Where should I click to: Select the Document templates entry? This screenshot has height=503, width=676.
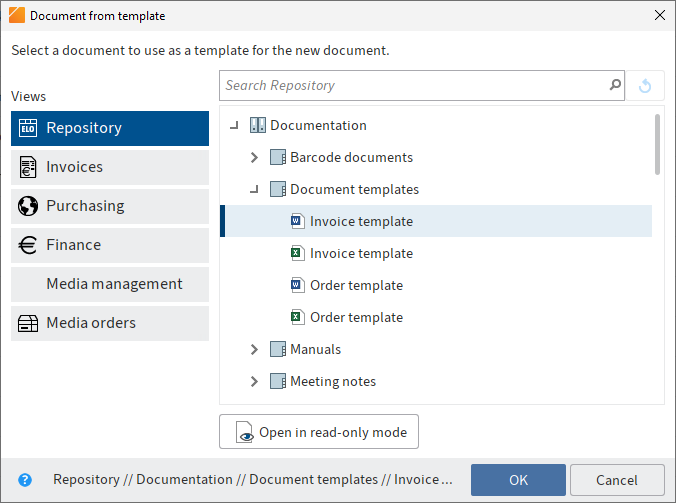[354, 189]
